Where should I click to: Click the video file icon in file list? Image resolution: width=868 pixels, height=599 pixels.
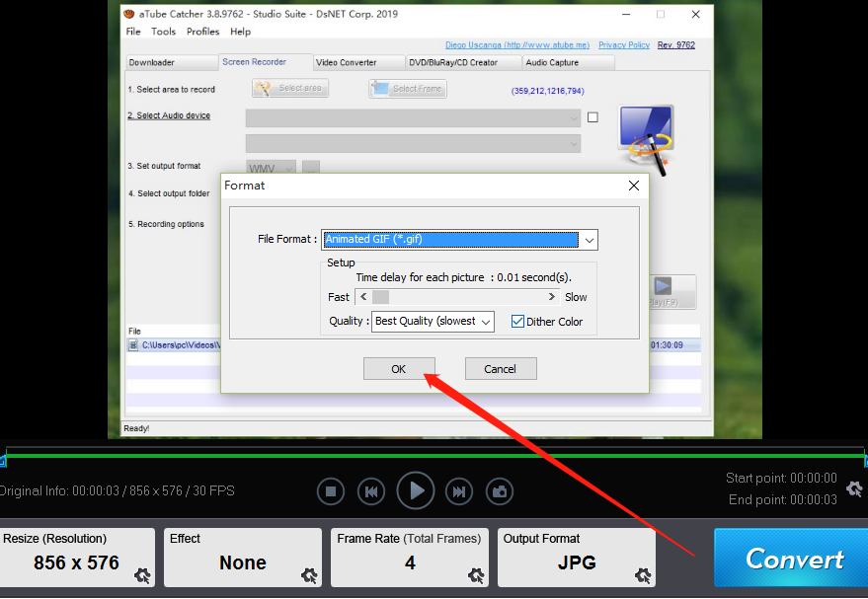click(133, 345)
